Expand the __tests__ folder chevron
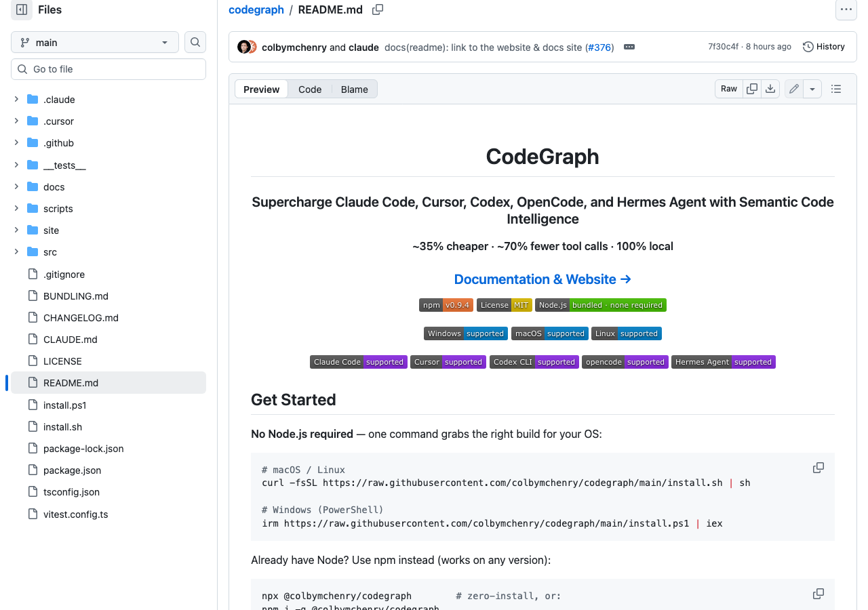Image resolution: width=868 pixels, height=610 pixels. (16, 165)
